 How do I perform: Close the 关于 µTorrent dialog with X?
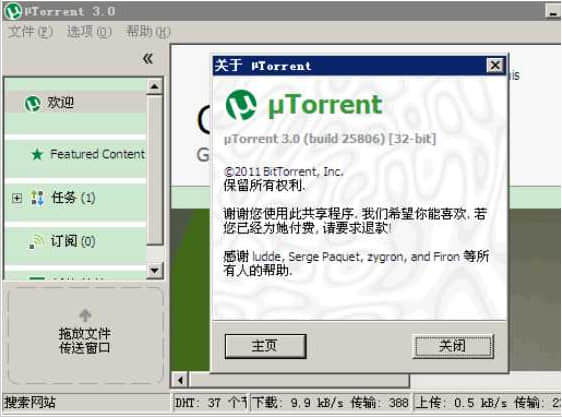click(x=495, y=66)
